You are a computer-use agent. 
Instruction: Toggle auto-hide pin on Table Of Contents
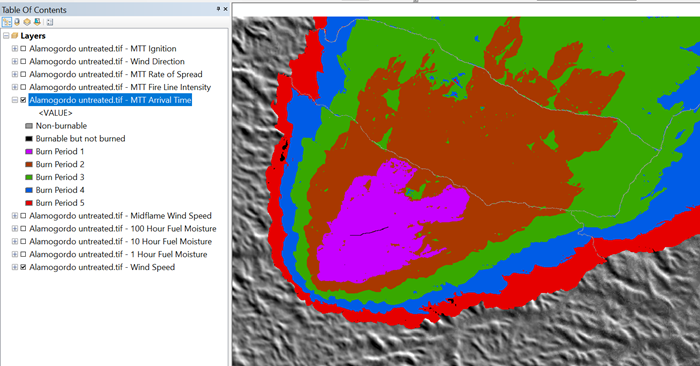pos(218,9)
